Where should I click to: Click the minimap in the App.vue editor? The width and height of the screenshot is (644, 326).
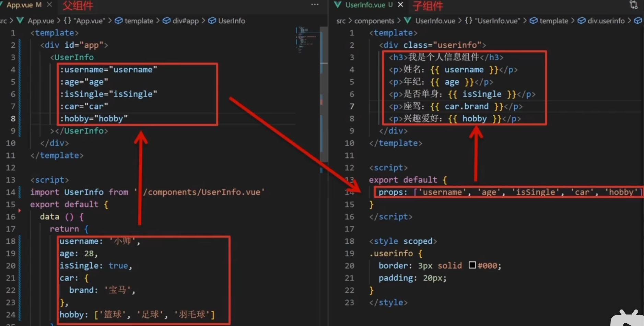point(306,39)
